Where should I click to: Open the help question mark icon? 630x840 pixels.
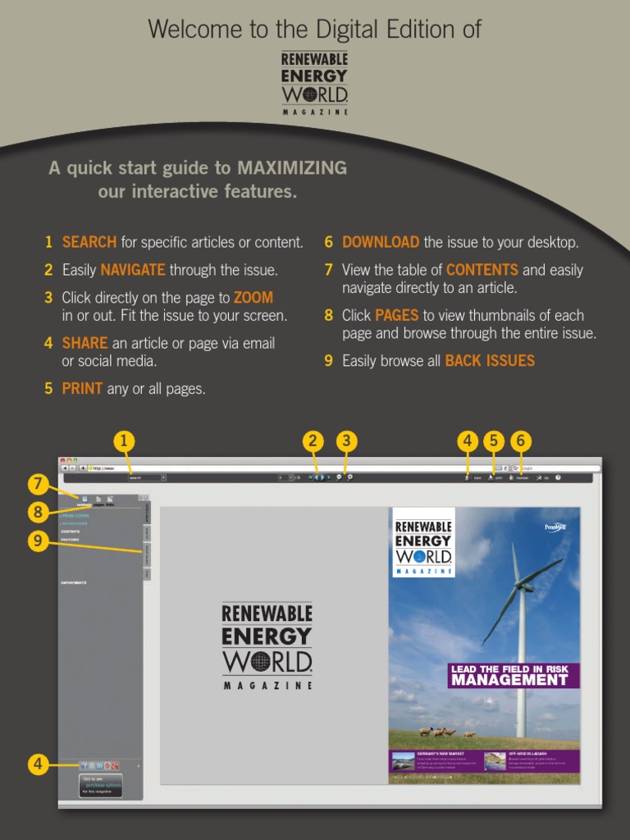point(558,478)
